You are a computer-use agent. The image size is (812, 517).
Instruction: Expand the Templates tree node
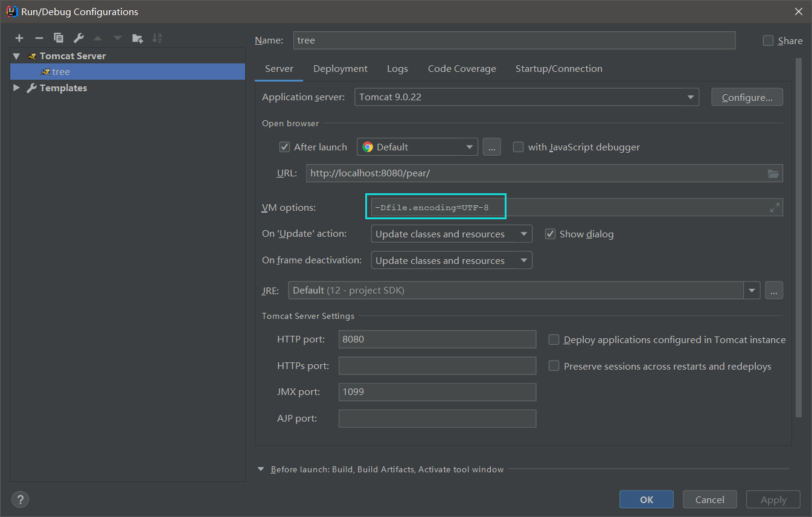tap(16, 88)
